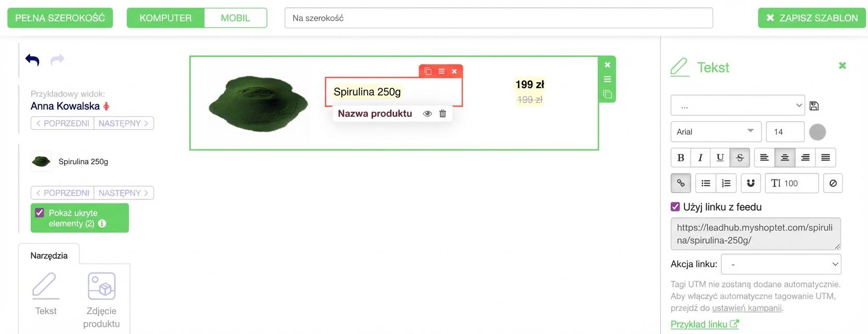Image resolution: width=868 pixels, height=334 pixels.
Task: Click the save style floppy disk icon
Action: click(814, 106)
